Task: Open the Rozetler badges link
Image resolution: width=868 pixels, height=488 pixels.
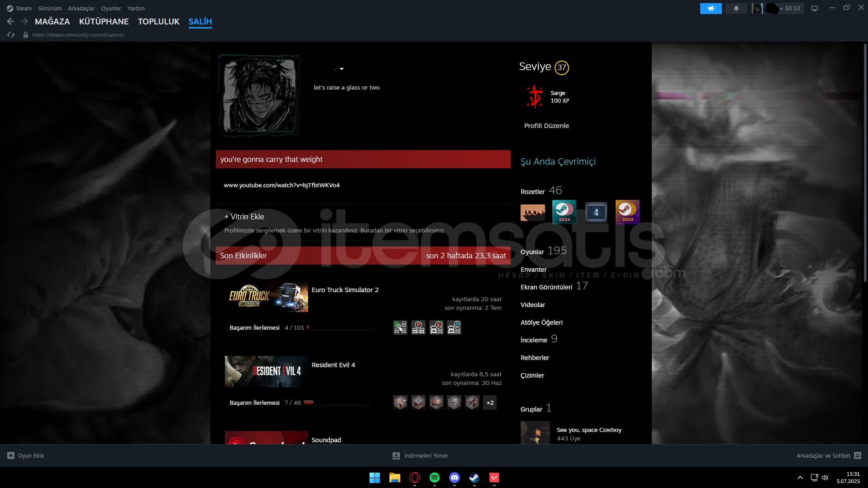Action: click(533, 192)
